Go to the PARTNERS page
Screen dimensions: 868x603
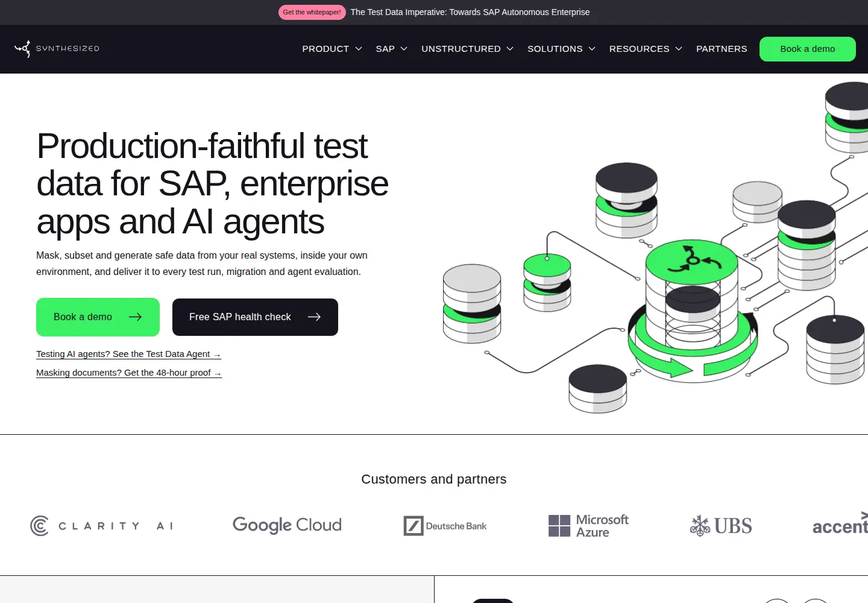coord(722,49)
